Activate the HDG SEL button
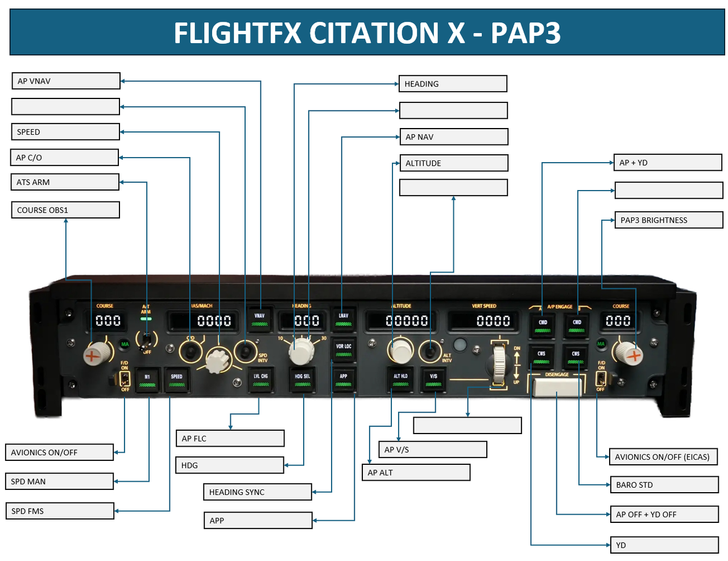 pyautogui.click(x=303, y=379)
